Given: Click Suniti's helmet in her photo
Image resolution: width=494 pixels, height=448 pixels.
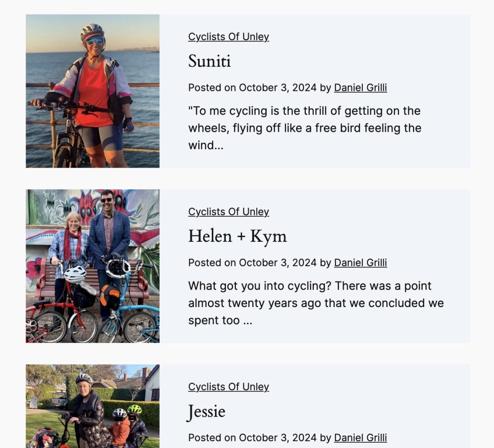Looking at the screenshot, I should 92,31.
